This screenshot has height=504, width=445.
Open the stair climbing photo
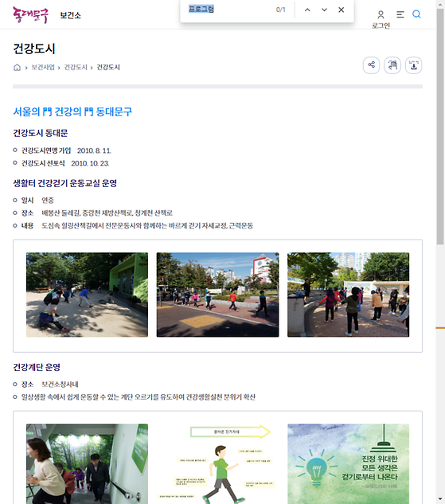click(87, 464)
